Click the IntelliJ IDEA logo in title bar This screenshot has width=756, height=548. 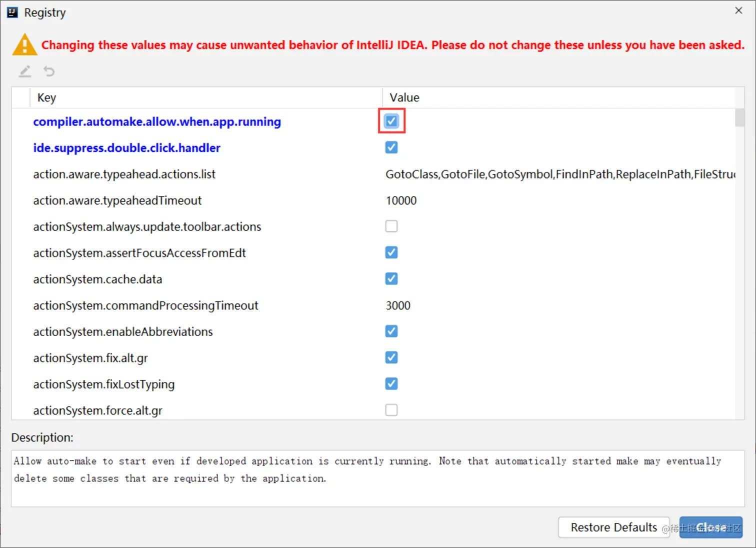tap(12, 12)
